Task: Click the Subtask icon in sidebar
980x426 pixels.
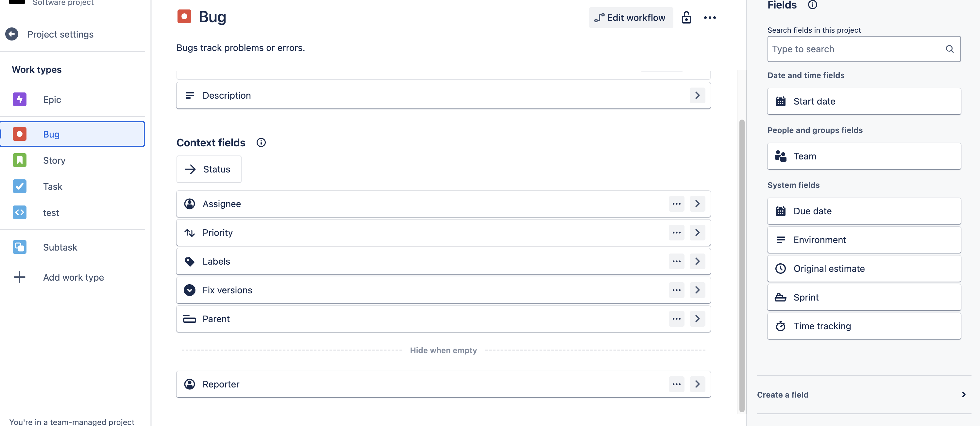Action: click(19, 247)
